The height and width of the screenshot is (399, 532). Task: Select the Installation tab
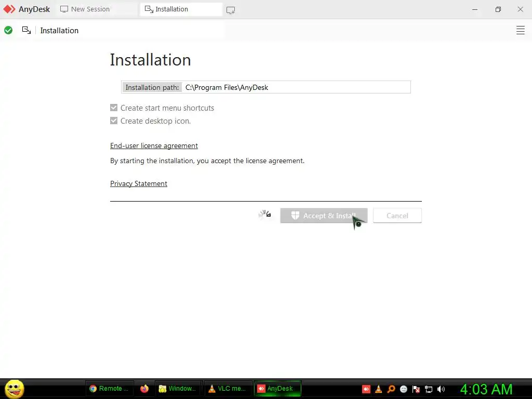(x=181, y=9)
